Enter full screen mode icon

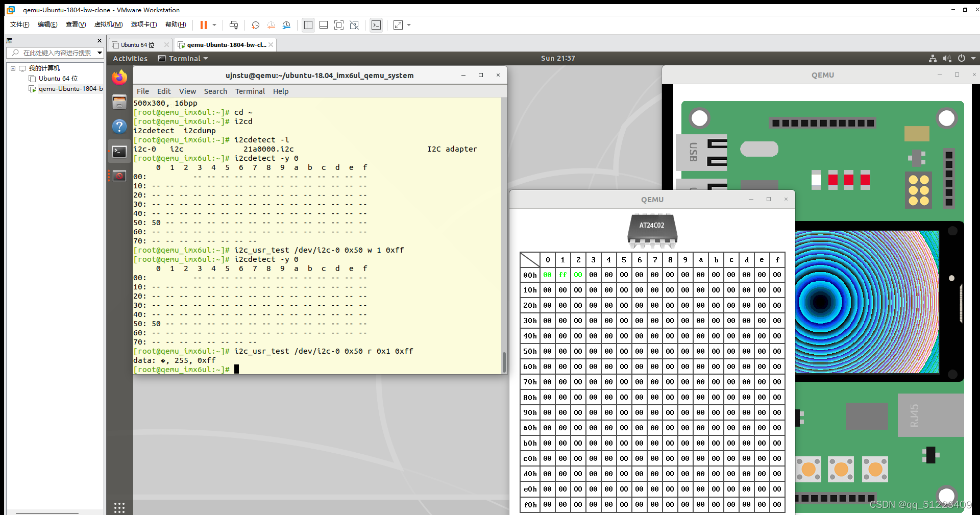click(x=339, y=25)
